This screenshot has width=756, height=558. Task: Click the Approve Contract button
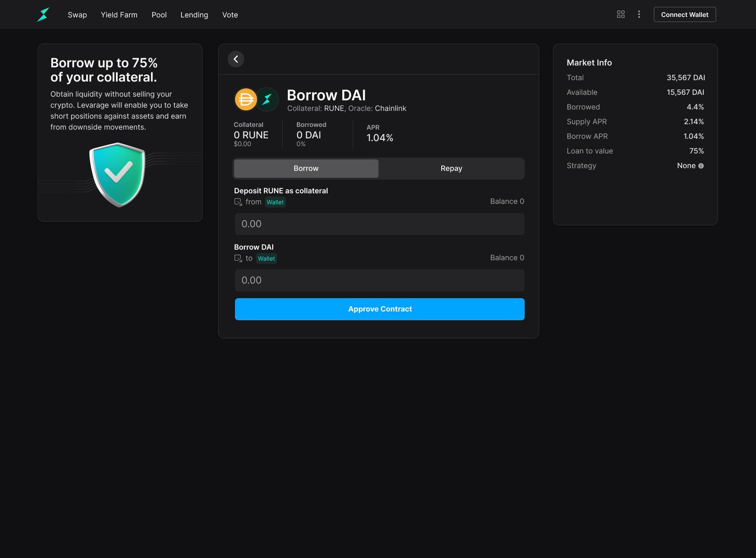(x=379, y=309)
